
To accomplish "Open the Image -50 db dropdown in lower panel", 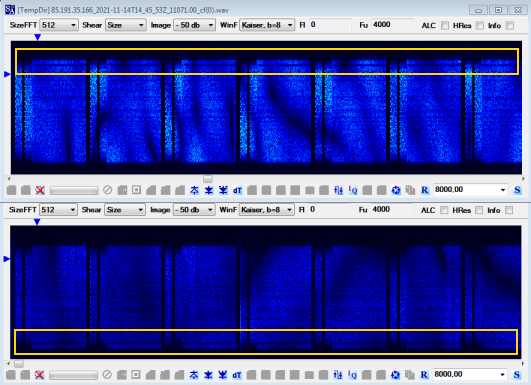I will pyautogui.click(x=194, y=210).
